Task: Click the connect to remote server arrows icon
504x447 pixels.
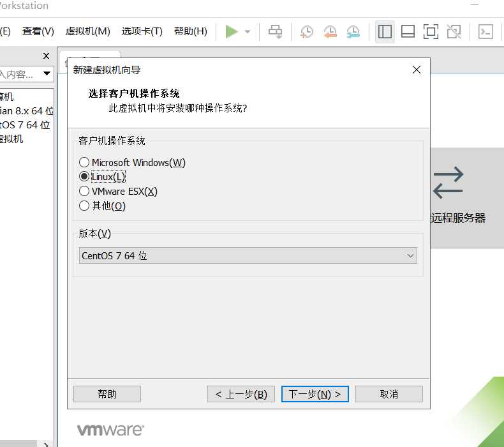Action: point(448,182)
